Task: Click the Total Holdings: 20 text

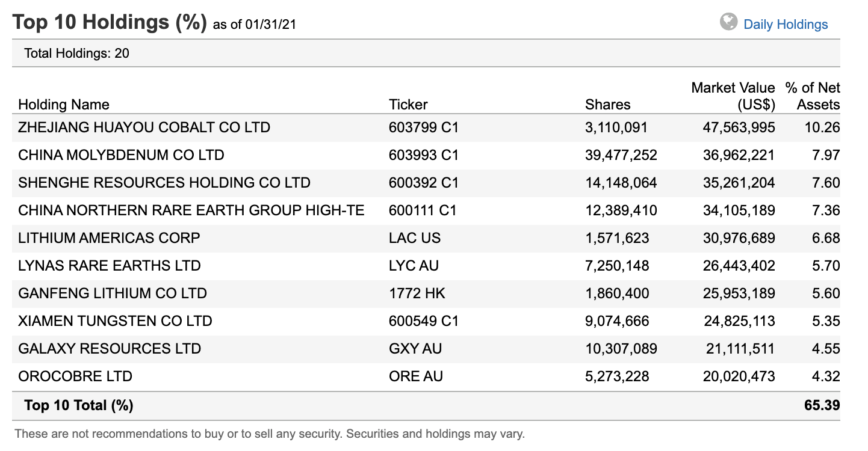Action: pos(77,54)
